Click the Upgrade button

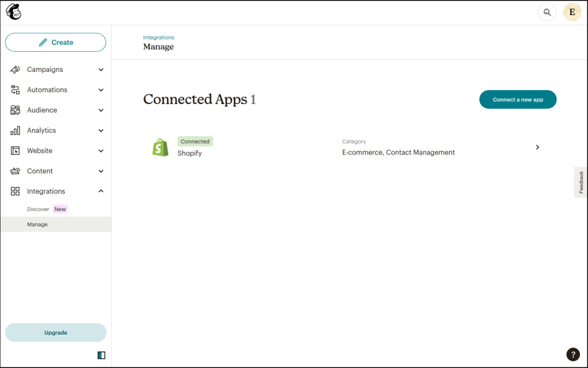(56, 333)
